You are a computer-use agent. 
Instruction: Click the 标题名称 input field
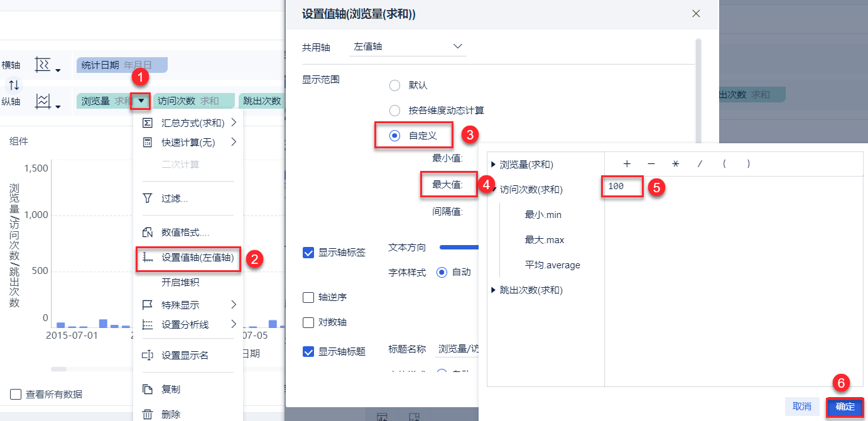(x=458, y=349)
